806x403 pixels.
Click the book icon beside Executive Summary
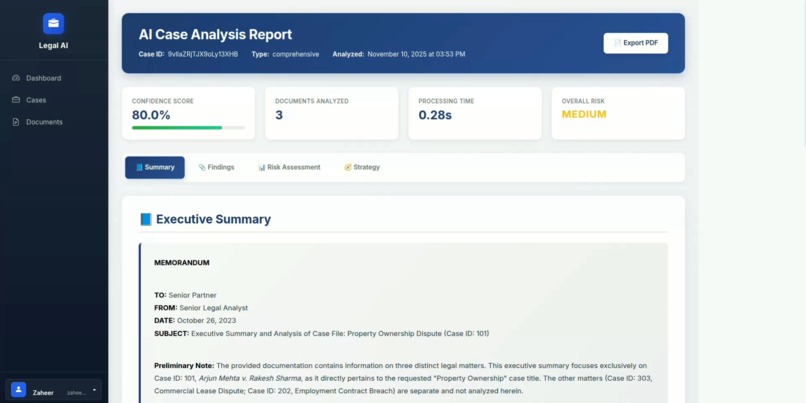click(146, 219)
